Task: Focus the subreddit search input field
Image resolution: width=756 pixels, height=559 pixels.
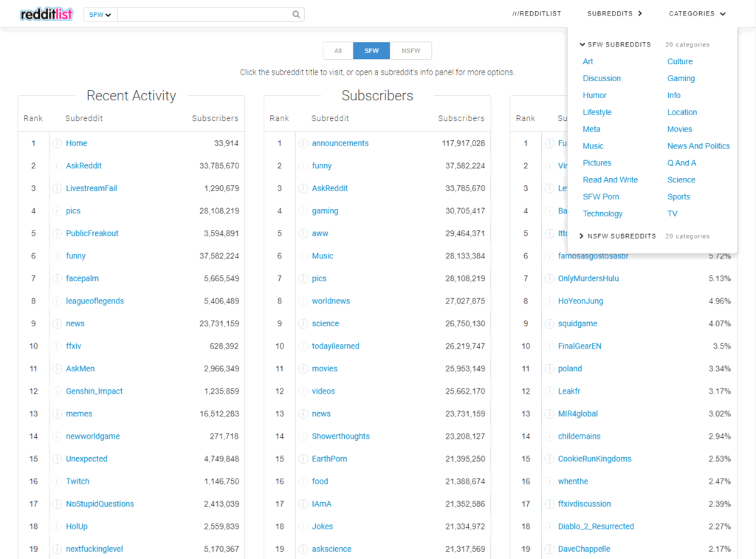Action: (x=204, y=15)
